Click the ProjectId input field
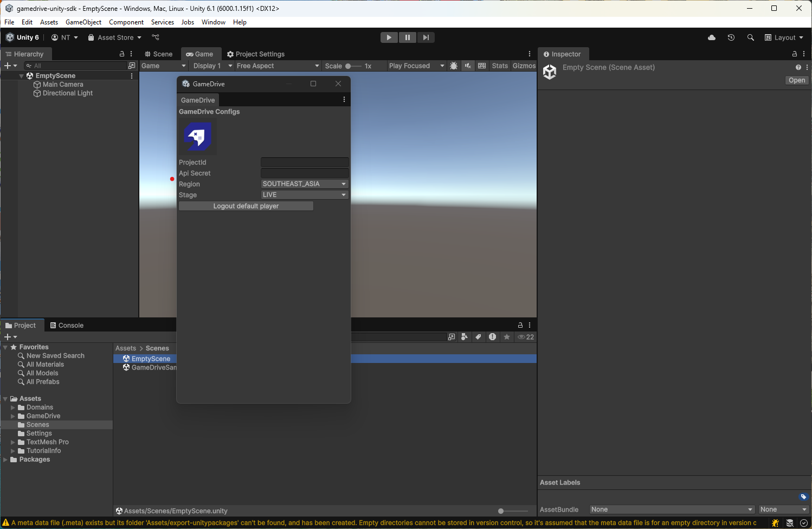Screen dimensions: 812x529 pyautogui.click(x=304, y=162)
